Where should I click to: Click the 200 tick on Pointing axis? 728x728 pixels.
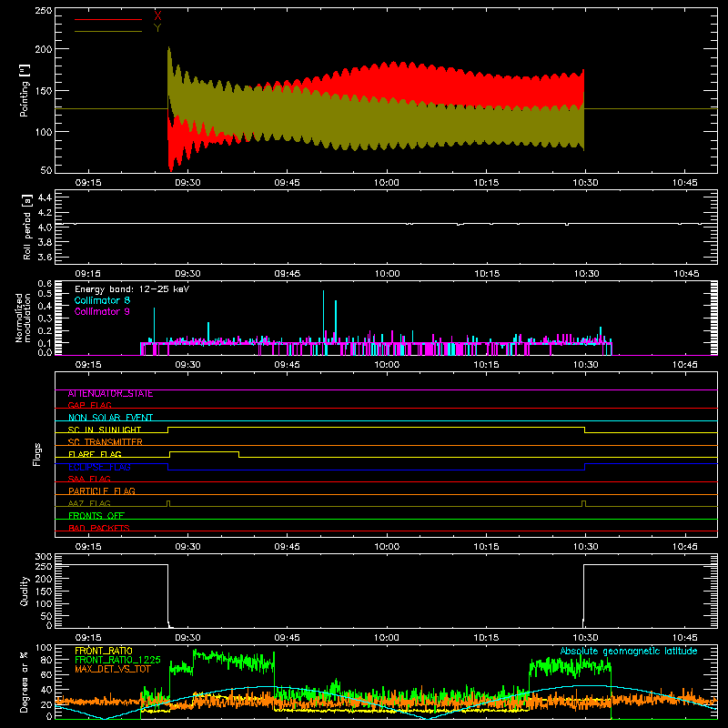click(44, 49)
